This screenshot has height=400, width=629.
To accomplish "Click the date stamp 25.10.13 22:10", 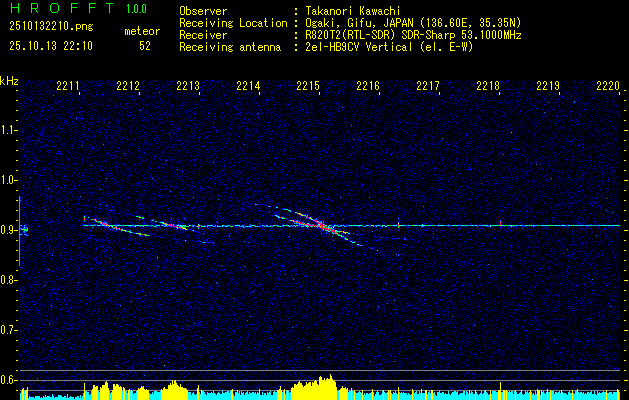I will click(51, 46).
